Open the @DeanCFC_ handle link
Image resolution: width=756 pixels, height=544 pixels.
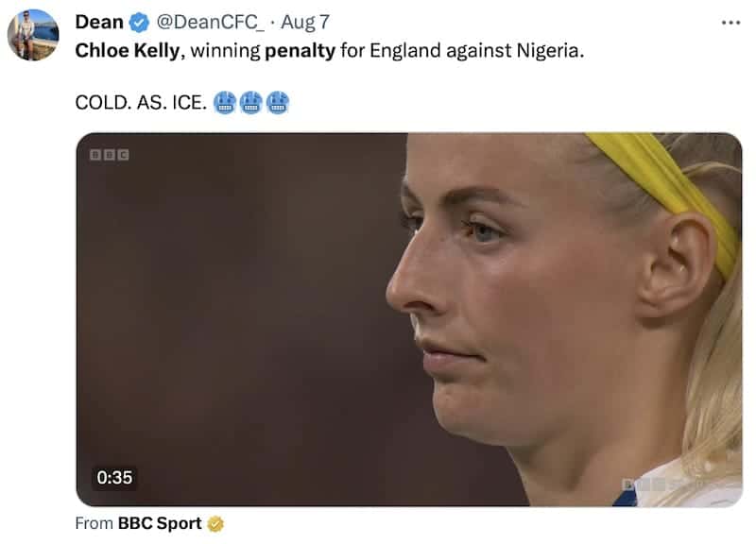click(x=210, y=22)
